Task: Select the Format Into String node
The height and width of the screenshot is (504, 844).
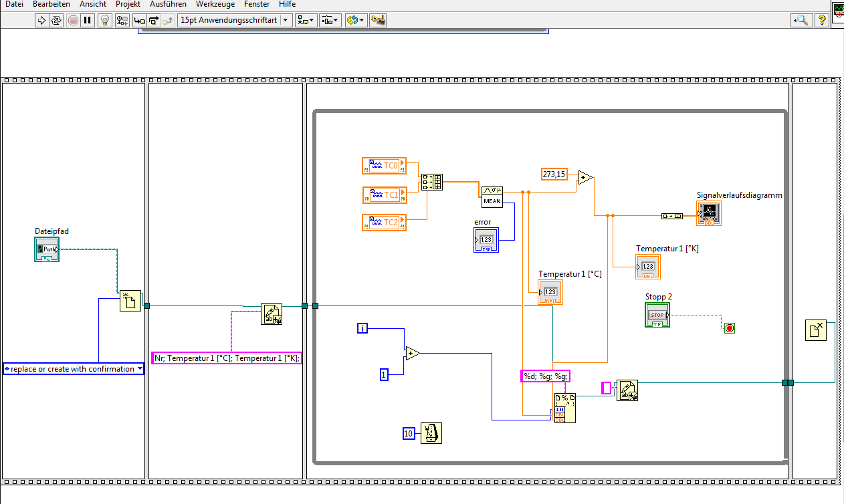Action: (564, 408)
